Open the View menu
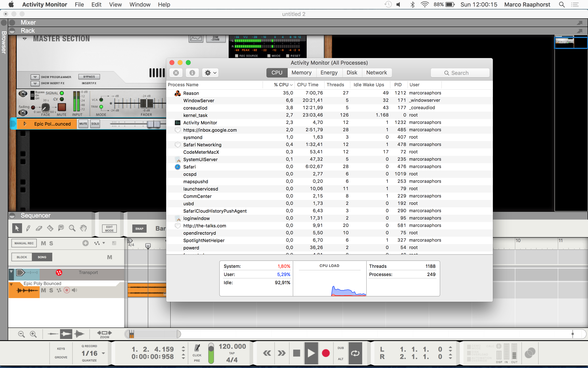 [x=115, y=5]
